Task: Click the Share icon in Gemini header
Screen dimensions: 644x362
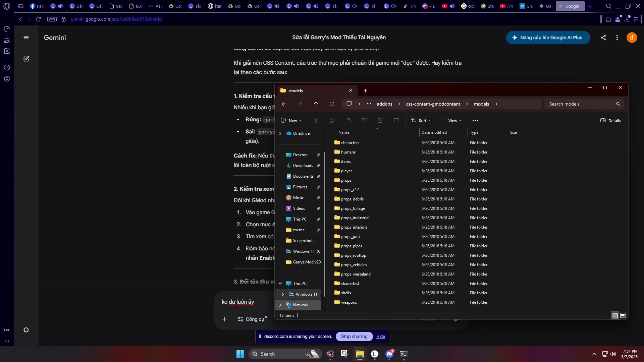Action: (x=603, y=38)
